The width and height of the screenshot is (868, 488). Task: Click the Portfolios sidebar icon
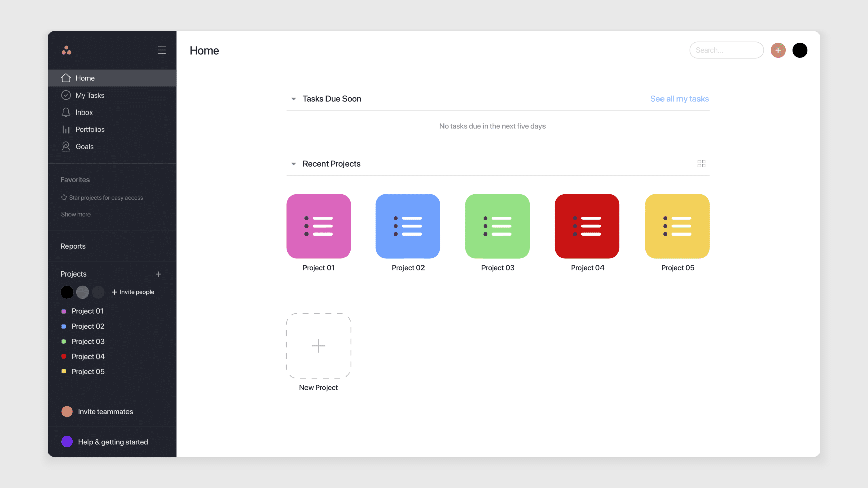[65, 129]
